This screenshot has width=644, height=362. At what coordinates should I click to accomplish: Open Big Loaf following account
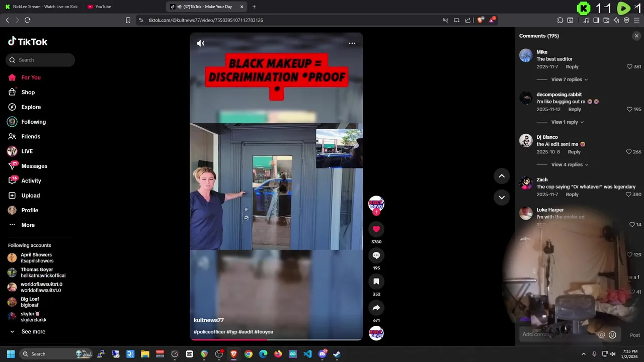pyautogui.click(x=30, y=302)
